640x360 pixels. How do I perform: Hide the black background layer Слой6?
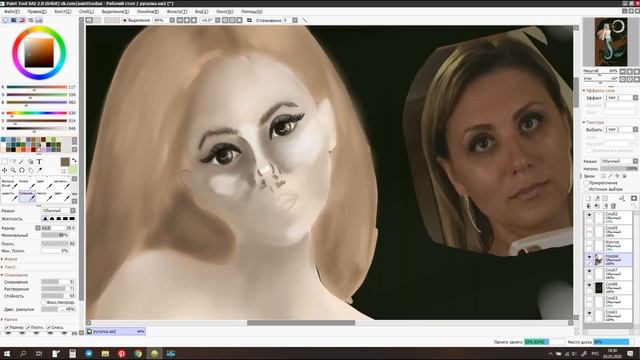click(x=589, y=285)
